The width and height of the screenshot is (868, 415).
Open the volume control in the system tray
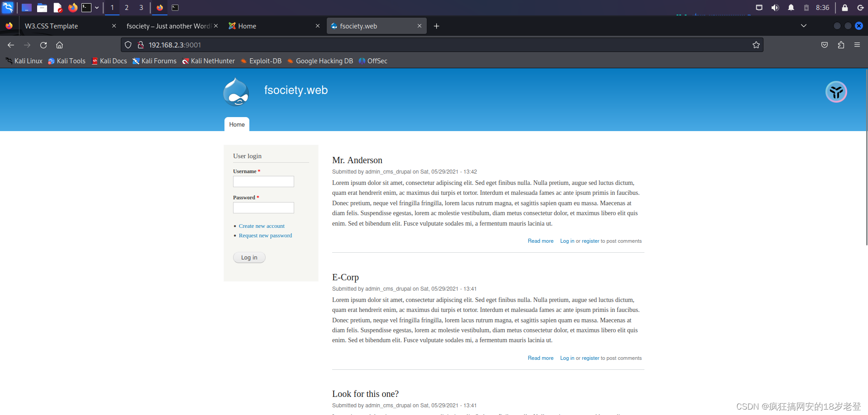775,8
